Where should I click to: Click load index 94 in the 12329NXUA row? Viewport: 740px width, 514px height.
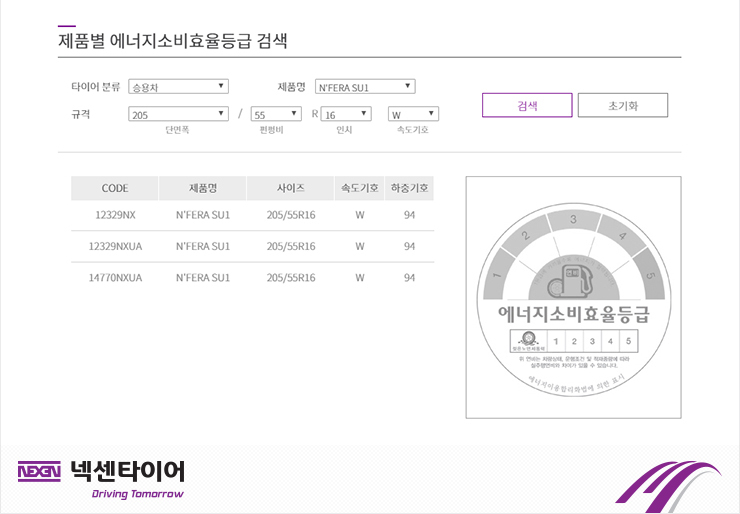click(x=409, y=246)
